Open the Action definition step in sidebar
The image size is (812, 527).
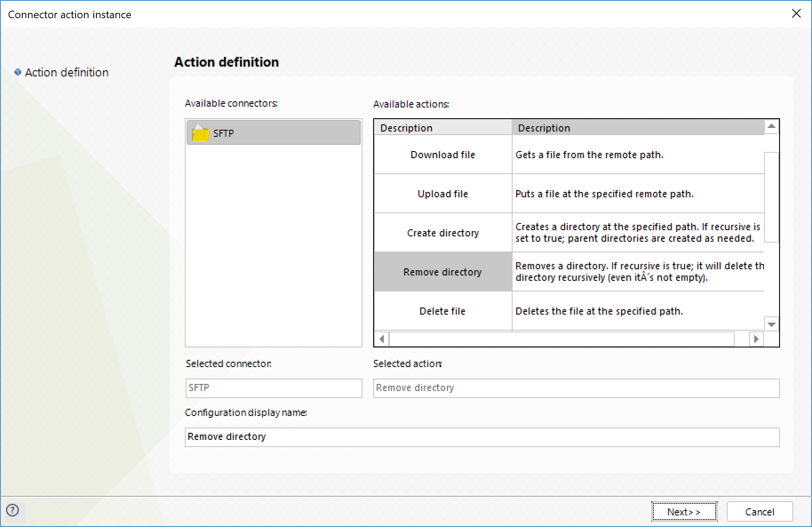[67, 72]
